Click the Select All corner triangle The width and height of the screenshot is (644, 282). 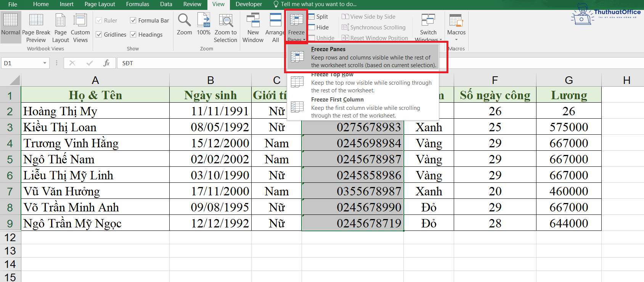point(14,80)
